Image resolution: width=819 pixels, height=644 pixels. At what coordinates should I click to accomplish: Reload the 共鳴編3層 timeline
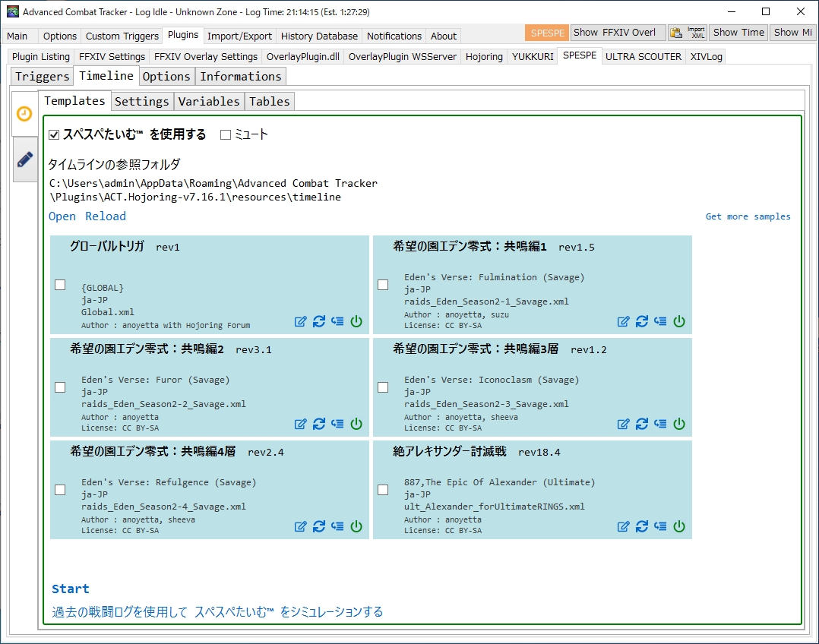642,424
